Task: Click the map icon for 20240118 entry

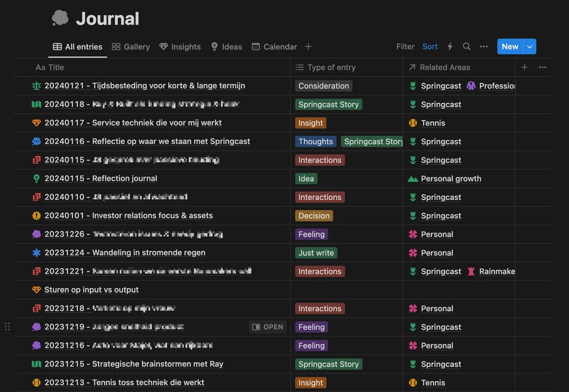Action: 36,104
